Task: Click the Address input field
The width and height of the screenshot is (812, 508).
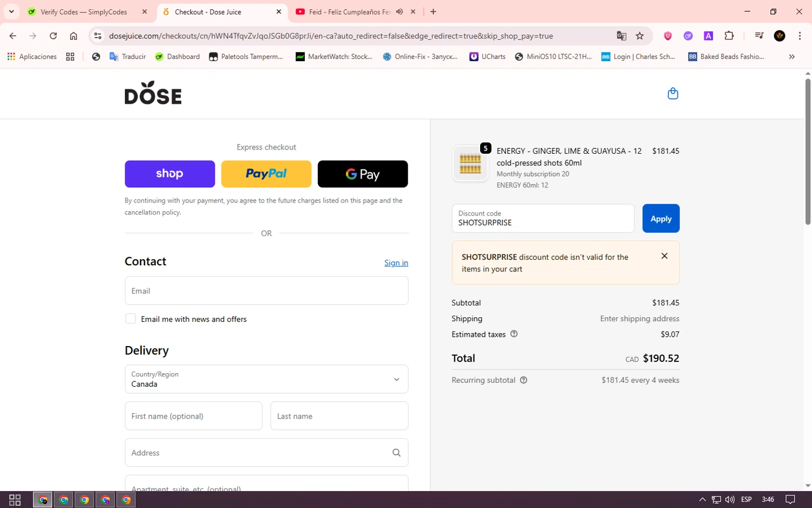Action: [266, 453]
